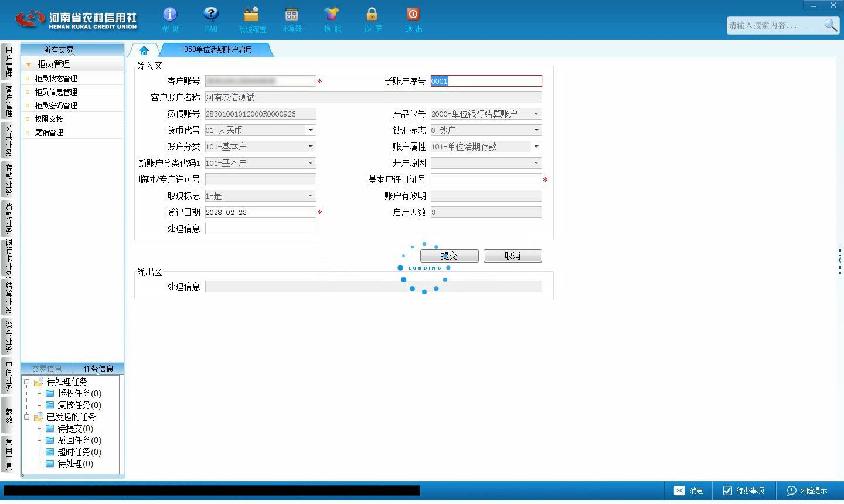The image size is (844, 504).
Task: Click the search magnifier icon
Action: [831, 25]
